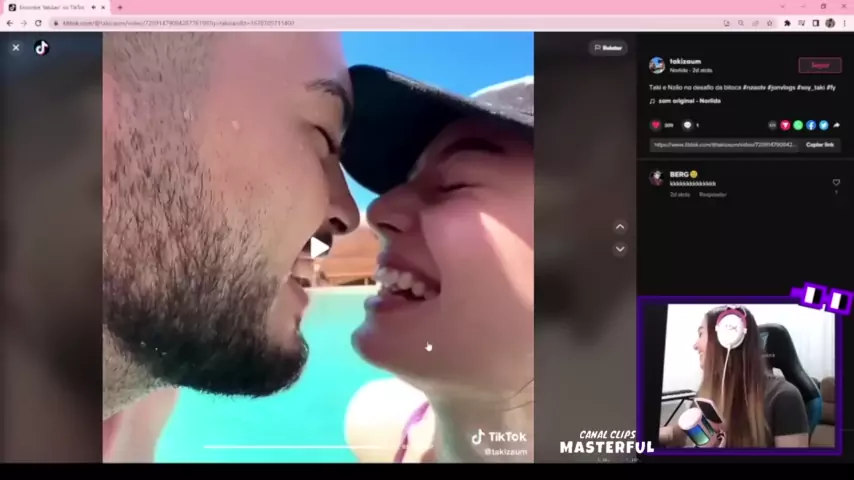Follow takizaum with the Seguir button
The image size is (854, 480).
pyautogui.click(x=819, y=65)
